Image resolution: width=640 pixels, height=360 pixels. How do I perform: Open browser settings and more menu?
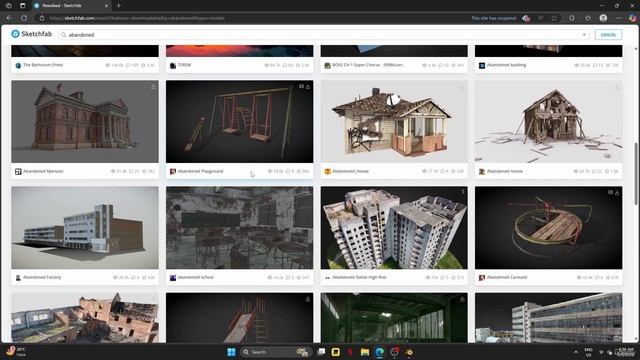click(619, 18)
